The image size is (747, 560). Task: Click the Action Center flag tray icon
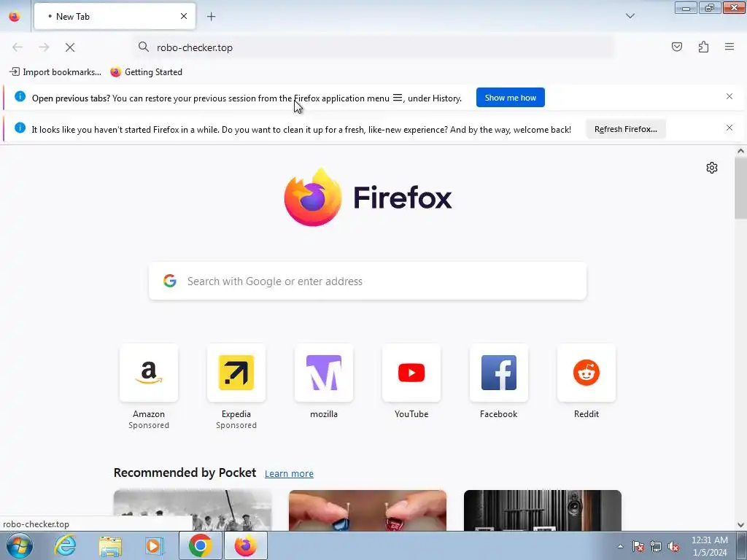click(638, 546)
